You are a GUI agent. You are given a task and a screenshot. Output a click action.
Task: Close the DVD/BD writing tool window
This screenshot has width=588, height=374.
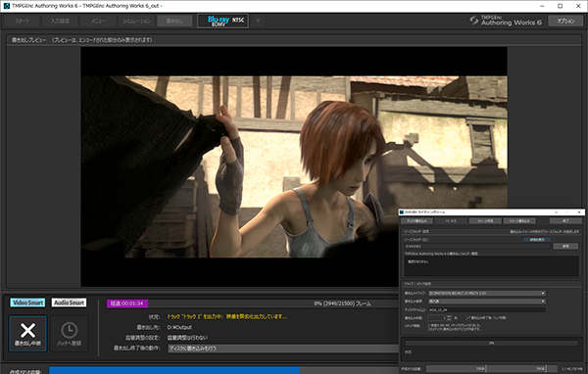pyautogui.click(x=579, y=212)
